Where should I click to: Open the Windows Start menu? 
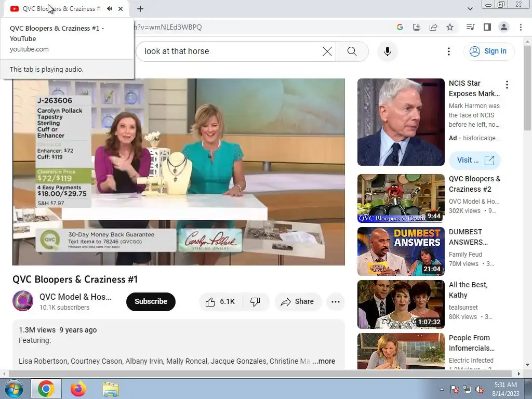point(13,389)
